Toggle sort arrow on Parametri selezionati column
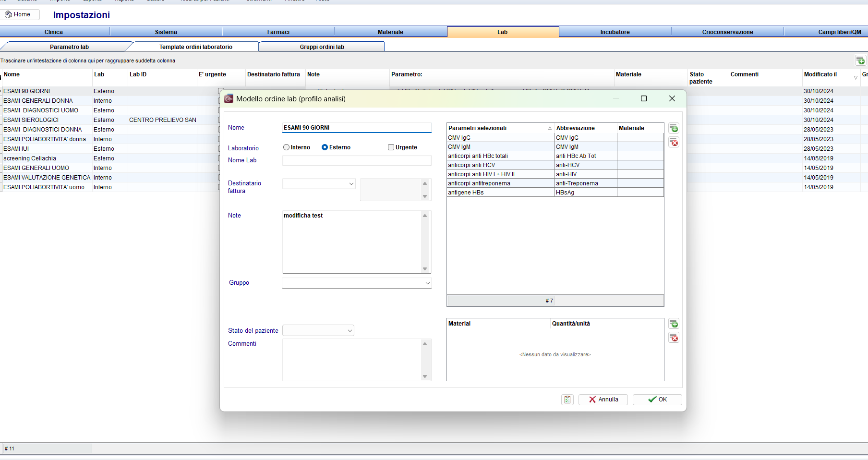 (x=550, y=128)
